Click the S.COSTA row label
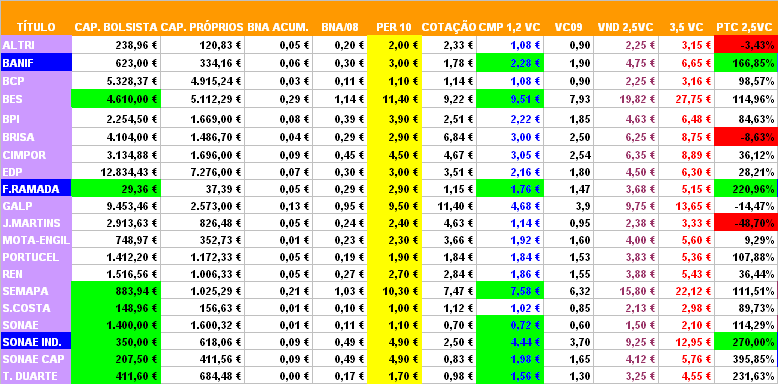This screenshot has width=780, height=385. click(36, 308)
